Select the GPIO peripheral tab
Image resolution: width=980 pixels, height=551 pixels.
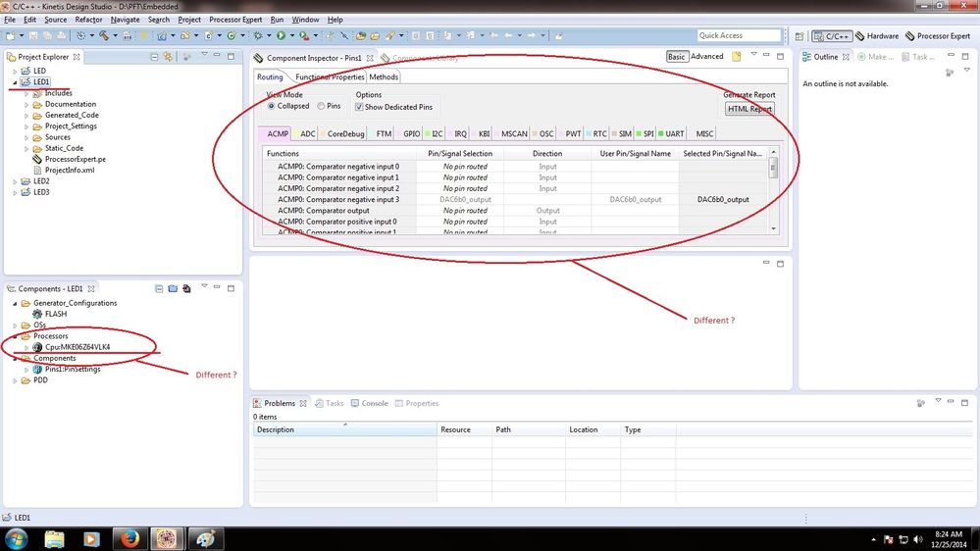coord(411,133)
